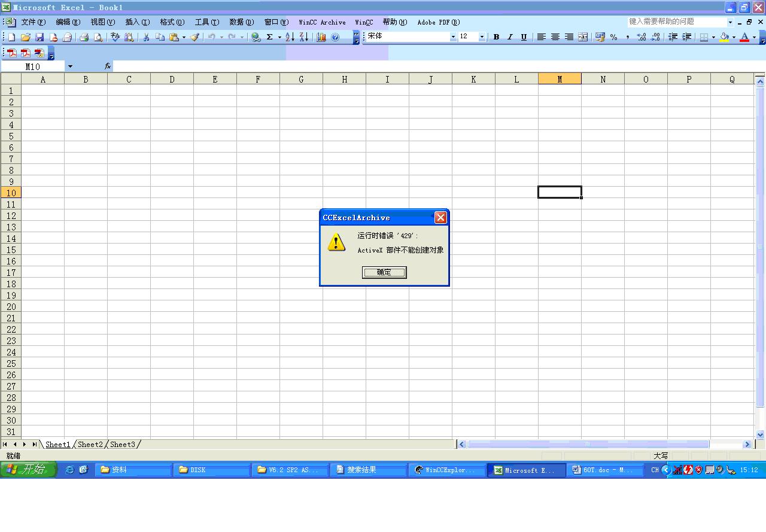Screen dimensions: 766x532
Task: Toggle Italic formatting
Action: pyautogui.click(x=510, y=37)
